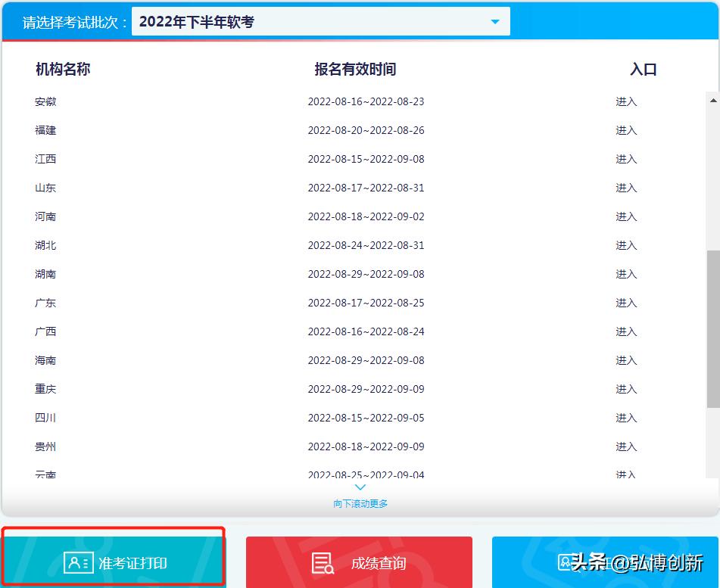Click the 机构名称 column header

[x=61, y=69]
